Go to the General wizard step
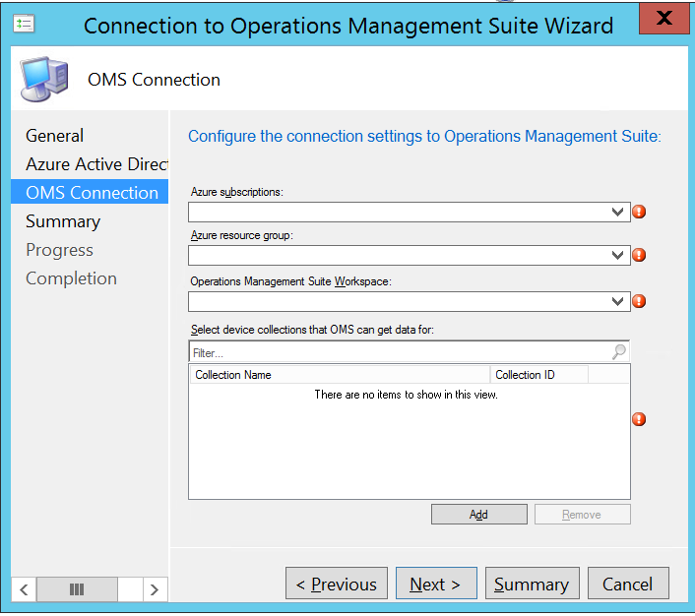The height and width of the screenshot is (616, 695). pyautogui.click(x=55, y=136)
